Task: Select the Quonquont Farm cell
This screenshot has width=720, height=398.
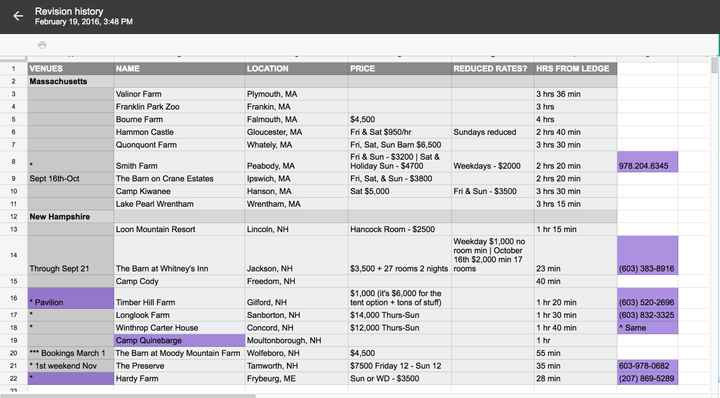Action: click(179, 145)
